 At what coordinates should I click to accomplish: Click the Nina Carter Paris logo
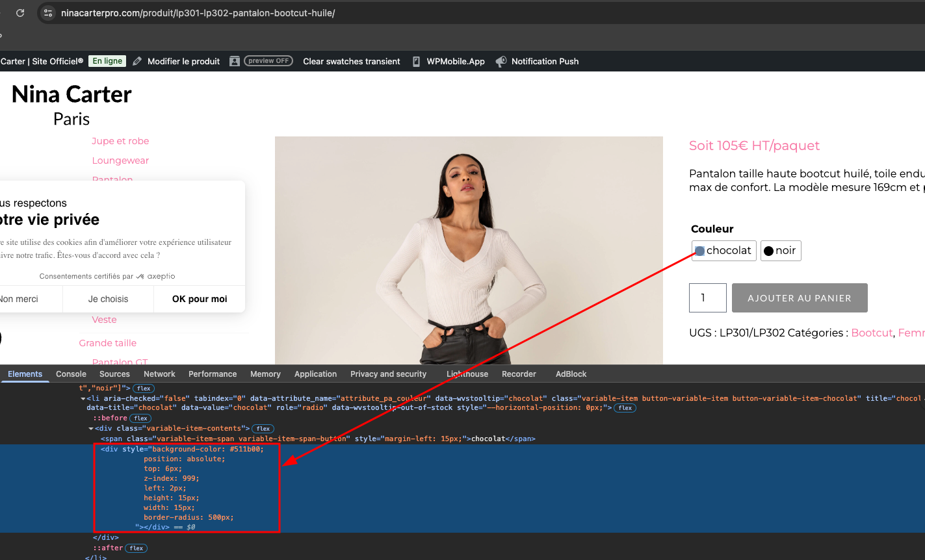coord(72,105)
